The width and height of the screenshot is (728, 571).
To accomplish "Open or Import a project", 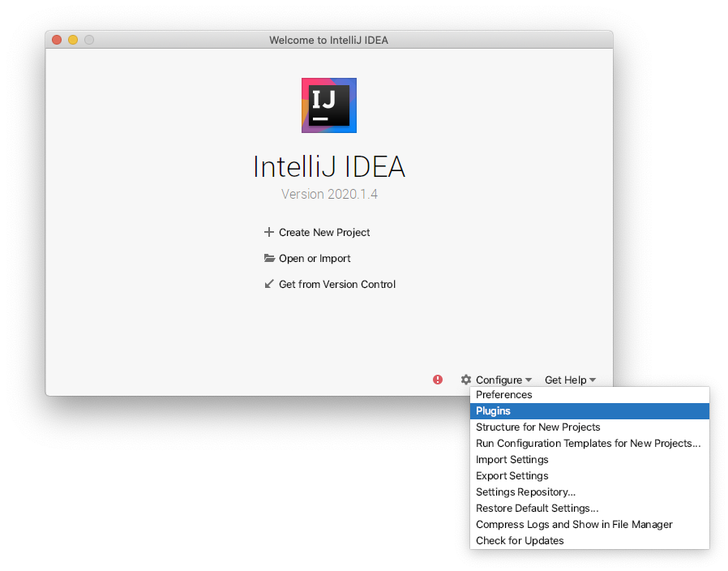I will pos(315,258).
